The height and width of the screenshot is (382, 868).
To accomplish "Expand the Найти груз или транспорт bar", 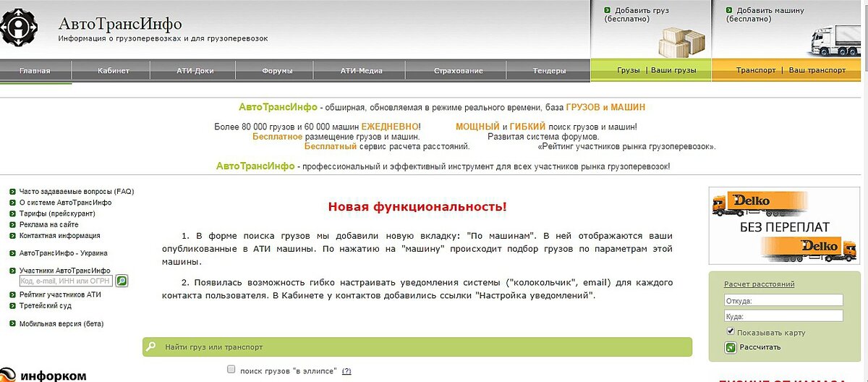I will (417, 347).
